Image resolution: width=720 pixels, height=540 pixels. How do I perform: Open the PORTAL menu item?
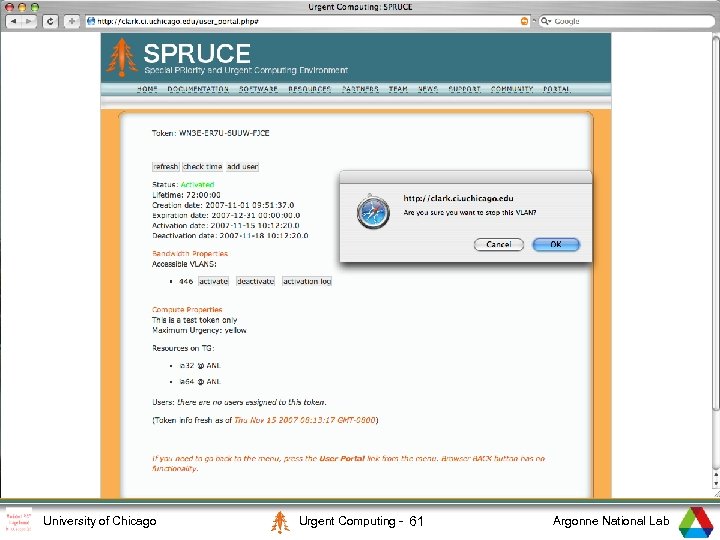pyautogui.click(x=557, y=89)
